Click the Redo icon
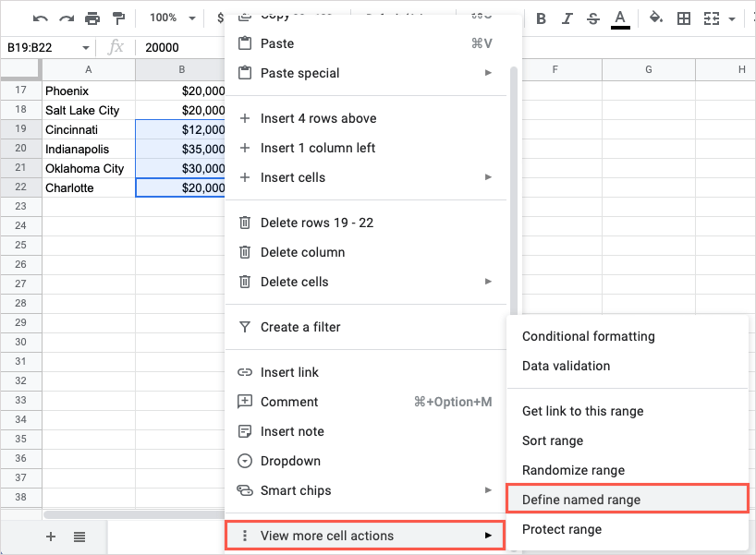This screenshot has height=555, width=756. (66, 18)
